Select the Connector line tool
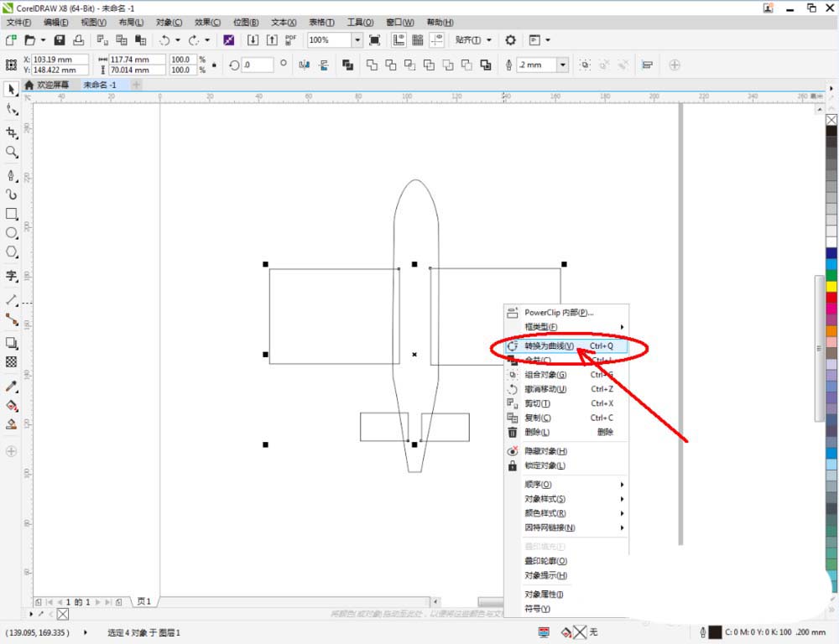 (11, 319)
